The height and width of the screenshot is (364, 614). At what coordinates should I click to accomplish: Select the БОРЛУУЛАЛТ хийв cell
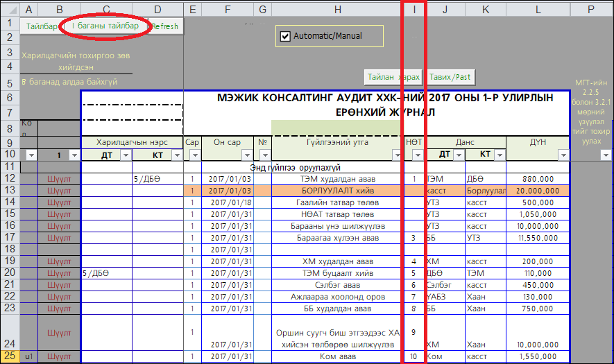click(337, 191)
